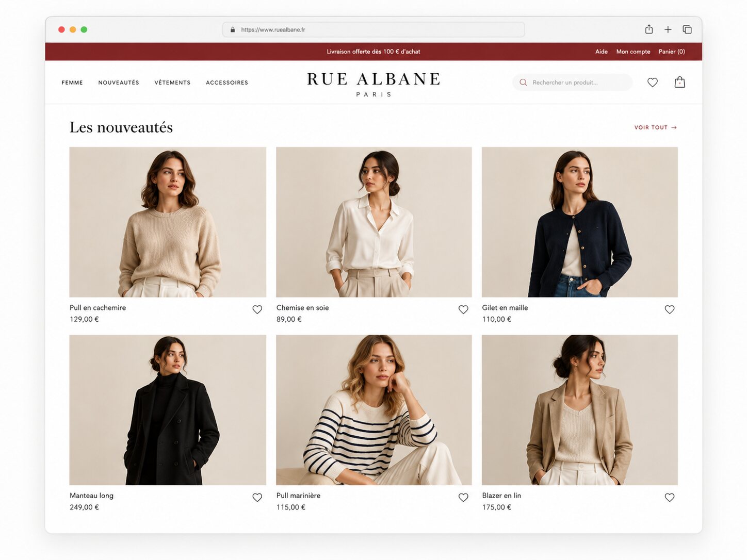
Task: Click VOIR TOUT link
Action: [x=655, y=127]
